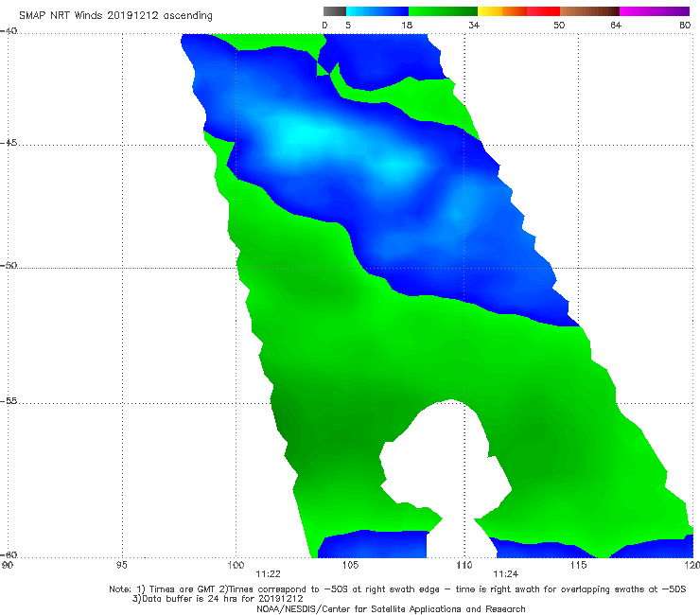
Task: Click the gray 0-5 segment of the color bar
Action: [x=335, y=11]
